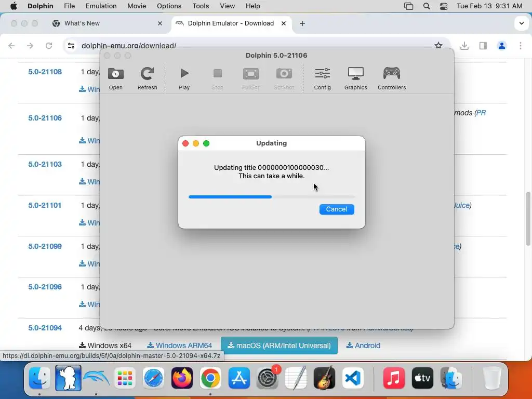Image resolution: width=532 pixels, height=399 pixels.
Task: Click the update progress bar
Action: [x=271, y=197]
